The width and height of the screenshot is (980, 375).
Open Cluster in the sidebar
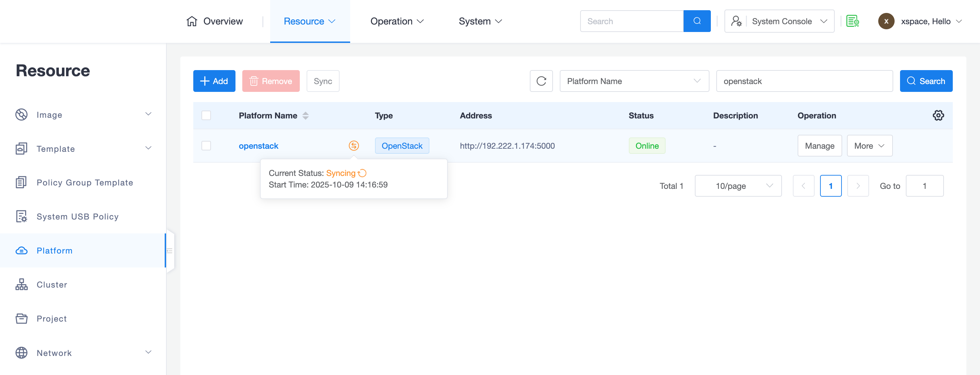tap(52, 284)
